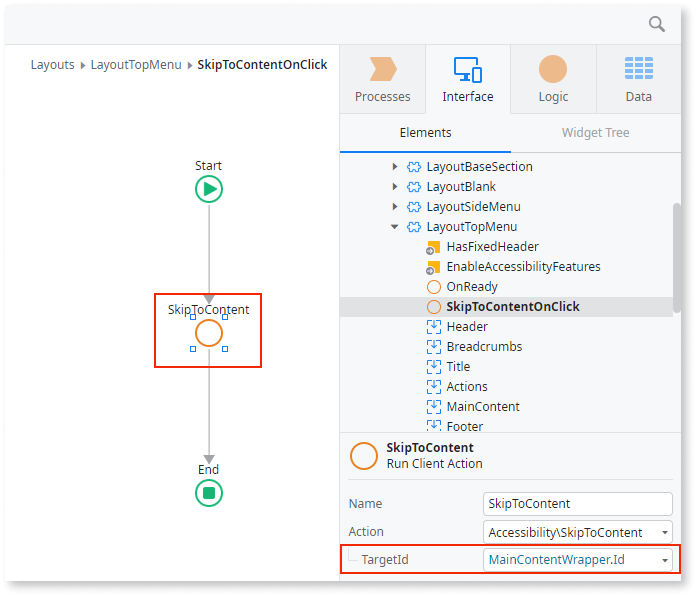This screenshot has height=596, width=696.
Task: Click the End node icon
Action: [209, 492]
